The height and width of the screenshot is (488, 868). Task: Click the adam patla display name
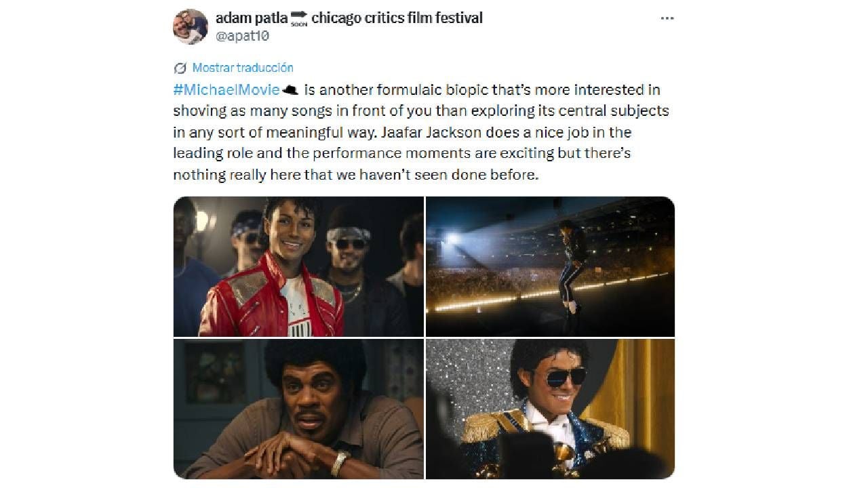click(252, 18)
